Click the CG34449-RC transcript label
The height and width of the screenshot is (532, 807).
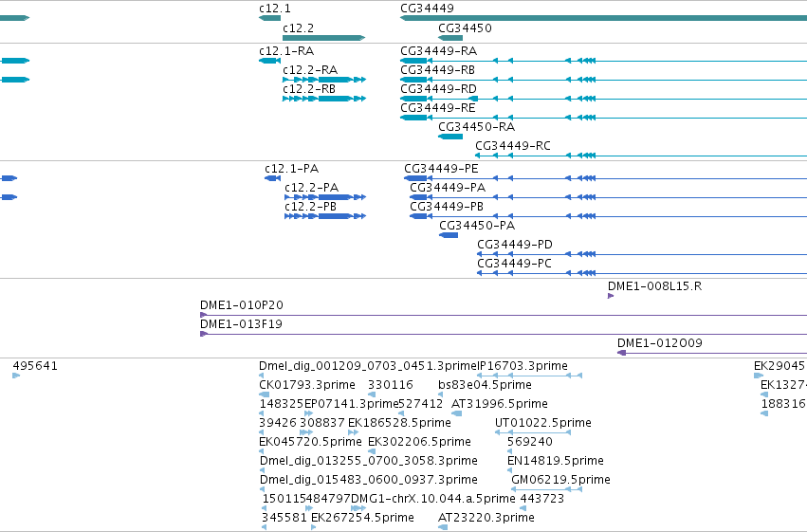pyautogui.click(x=513, y=146)
